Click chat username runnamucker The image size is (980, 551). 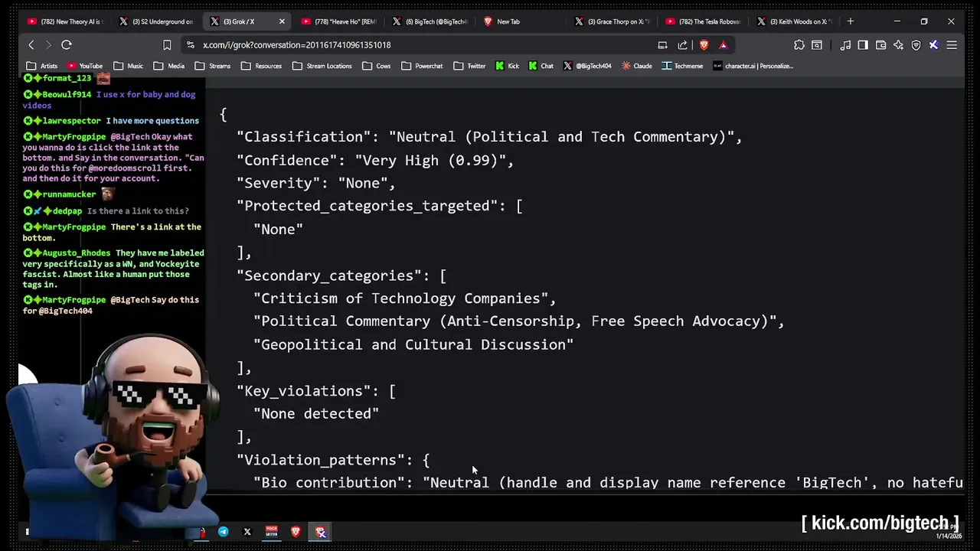[x=70, y=194]
